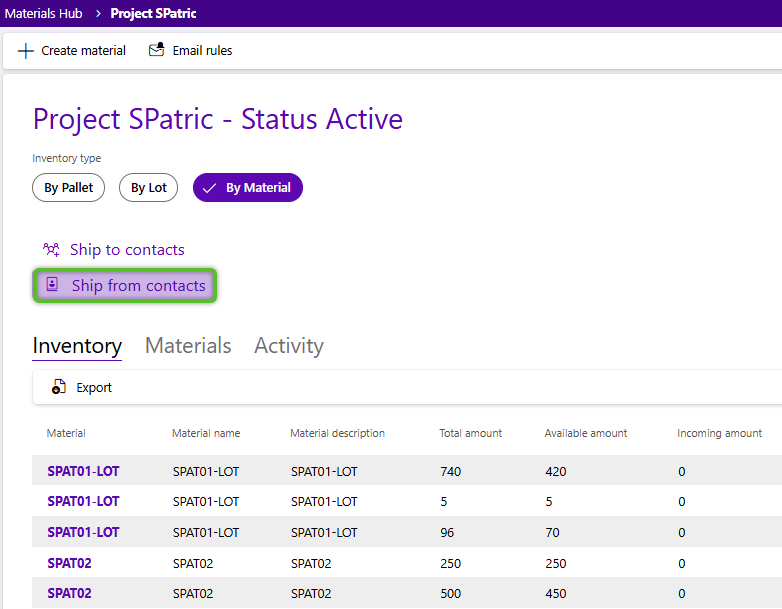Open the SPAT02 link with total 250
The image size is (782, 609).
point(69,563)
